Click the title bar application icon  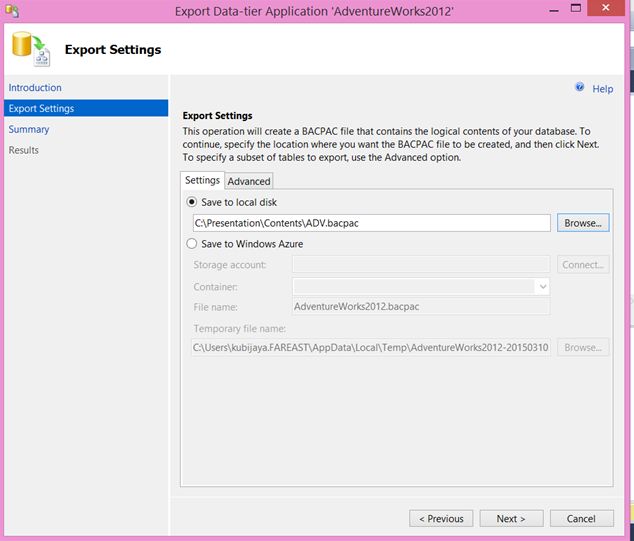pyautogui.click(x=11, y=11)
